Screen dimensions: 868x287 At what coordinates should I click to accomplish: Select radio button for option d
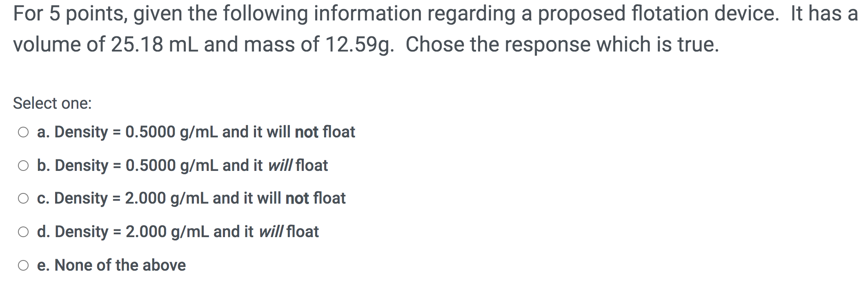(23, 231)
